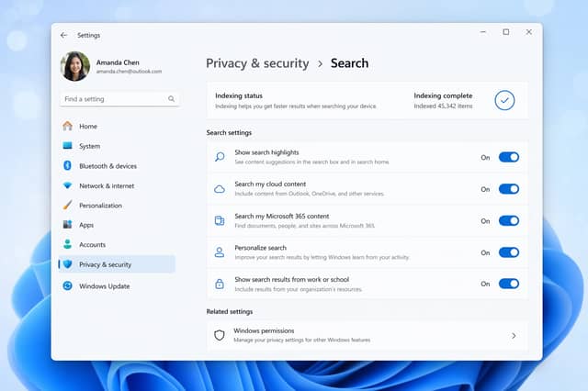Screen dimensions: 588x391
Task: Click the Search breadcrumb title
Action: [349, 63]
